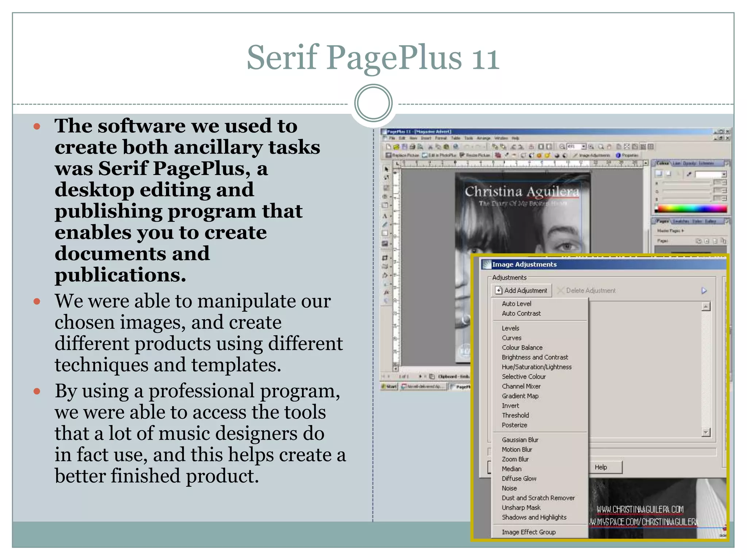Viewport: 747px width, 560px height.
Task: Click the eyedropper icon in Colour panel
Action: pos(689,174)
